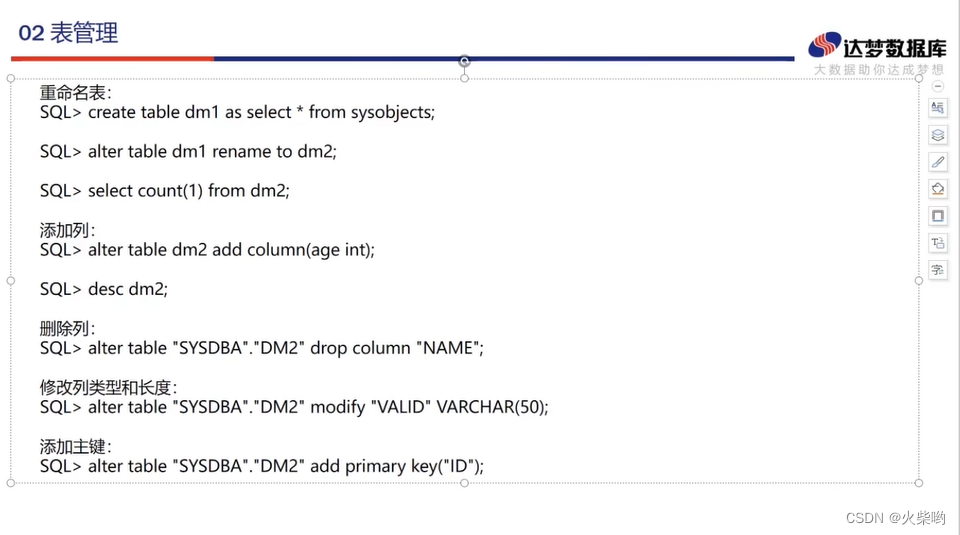This screenshot has width=960, height=535.
Task: Open the text format search icon
Action: [937, 108]
